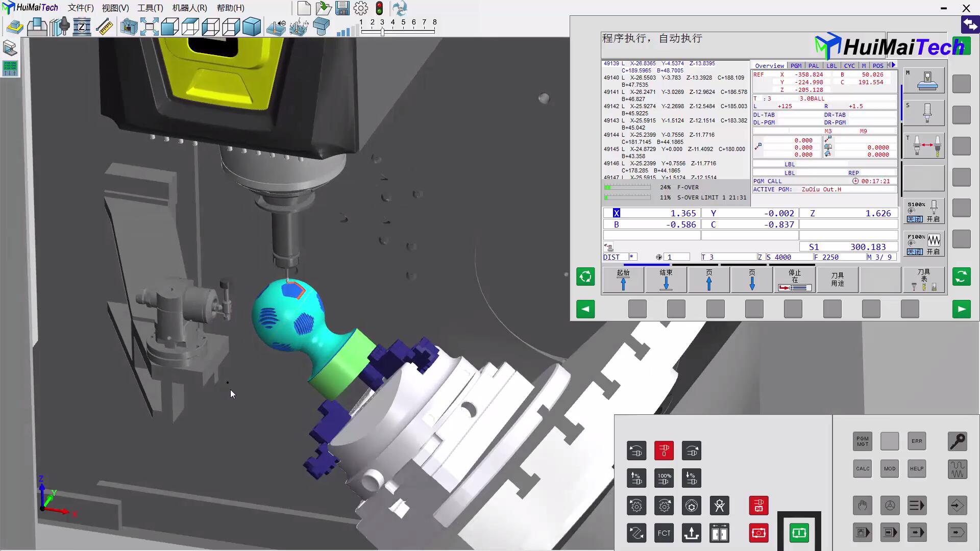Image resolution: width=980 pixels, height=551 pixels.
Task: Click the Z-axis view icon in the toolbar
Action: 82,27
